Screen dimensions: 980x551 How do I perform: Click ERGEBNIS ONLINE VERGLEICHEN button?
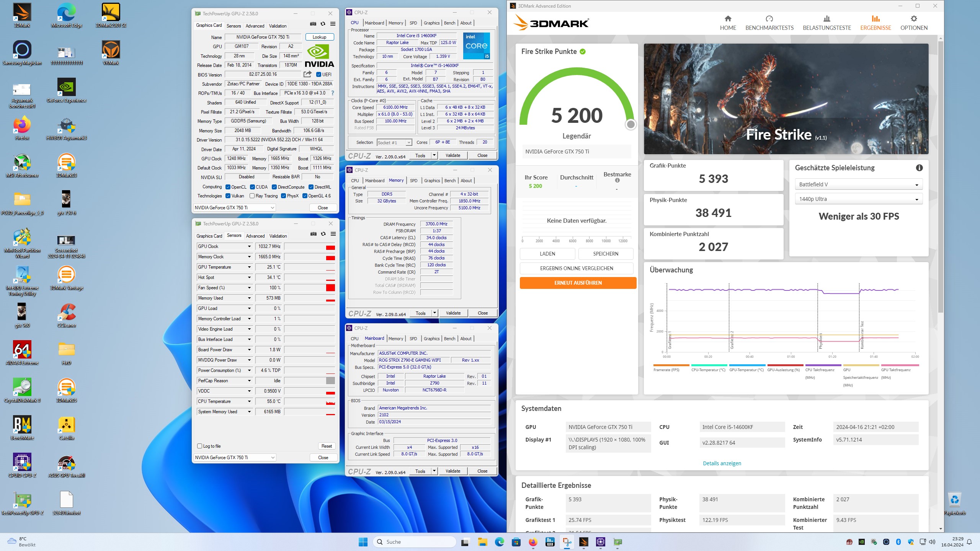coord(577,268)
